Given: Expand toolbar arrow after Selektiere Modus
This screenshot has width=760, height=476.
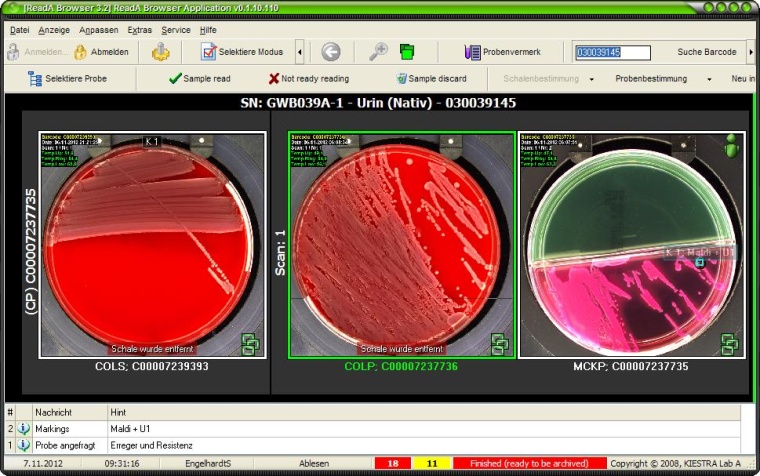Looking at the screenshot, I should (x=300, y=52).
